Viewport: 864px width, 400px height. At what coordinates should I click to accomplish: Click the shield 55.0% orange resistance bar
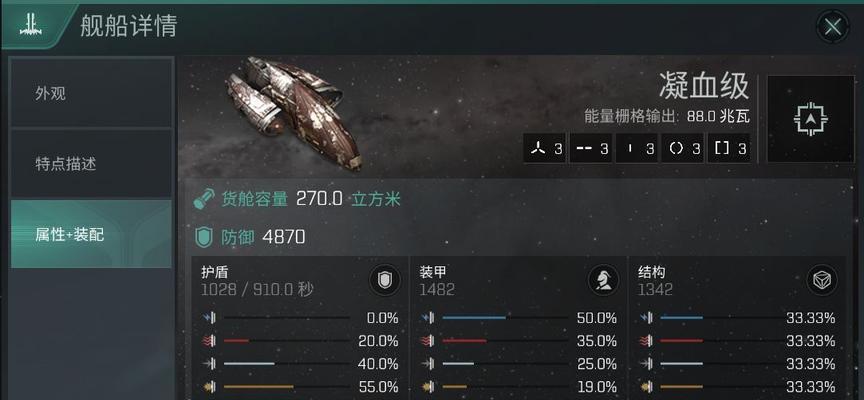(x=286, y=387)
